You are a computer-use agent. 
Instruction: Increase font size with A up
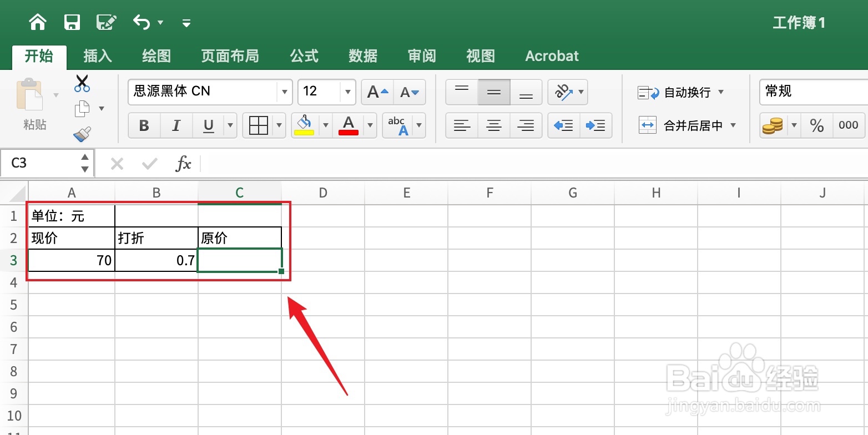(377, 92)
